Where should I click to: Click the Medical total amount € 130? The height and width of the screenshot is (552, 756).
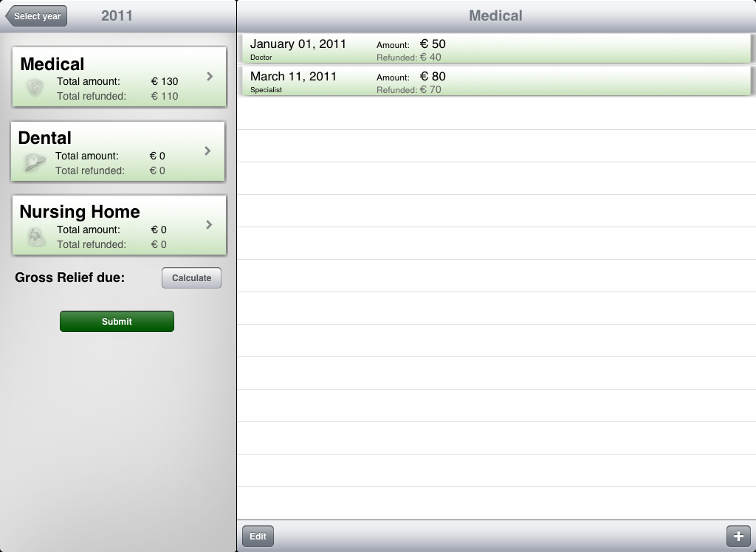pos(165,82)
